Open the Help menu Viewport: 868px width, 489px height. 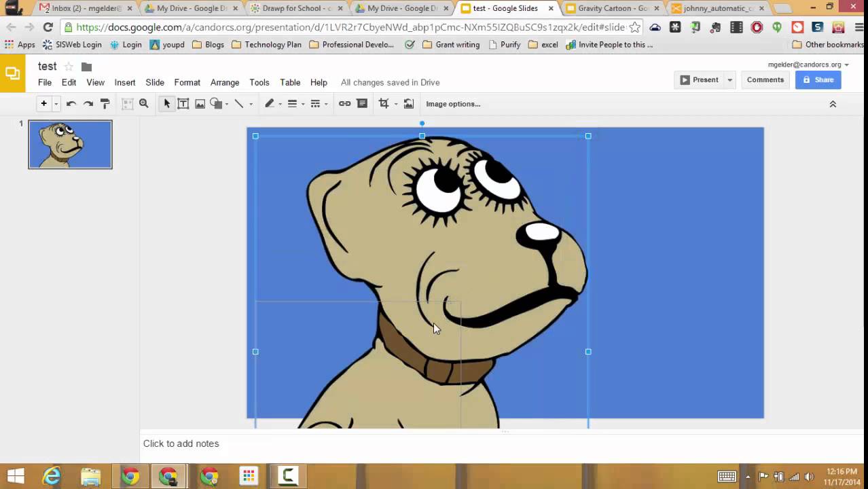coord(319,82)
